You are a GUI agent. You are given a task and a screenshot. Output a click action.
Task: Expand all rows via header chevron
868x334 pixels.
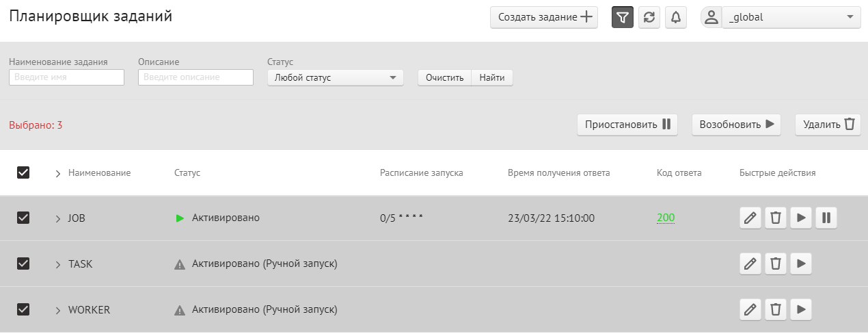pyautogui.click(x=58, y=173)
